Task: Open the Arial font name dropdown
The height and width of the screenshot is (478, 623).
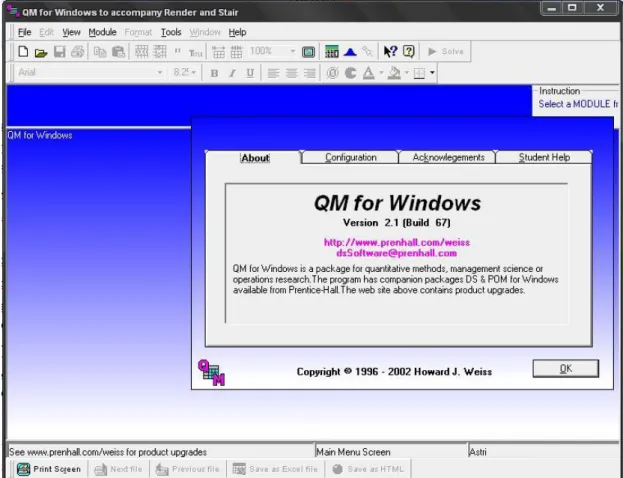Action: point(160,73)
